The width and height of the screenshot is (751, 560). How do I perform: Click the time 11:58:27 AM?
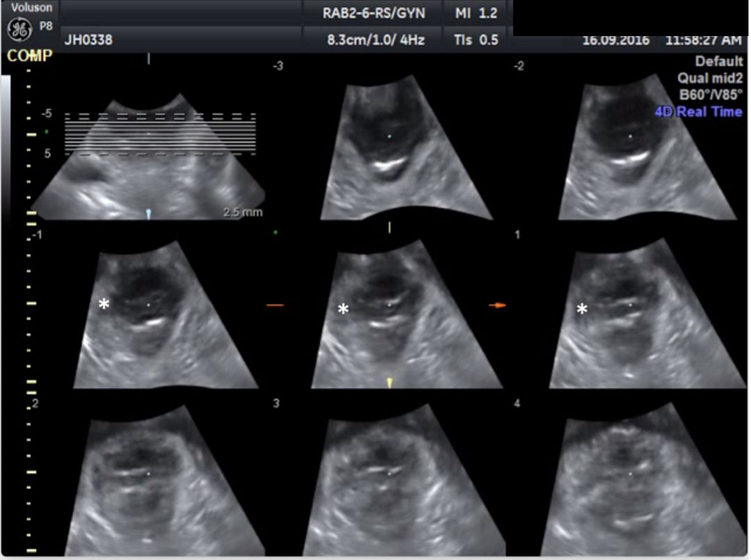(x=704, y=40)
